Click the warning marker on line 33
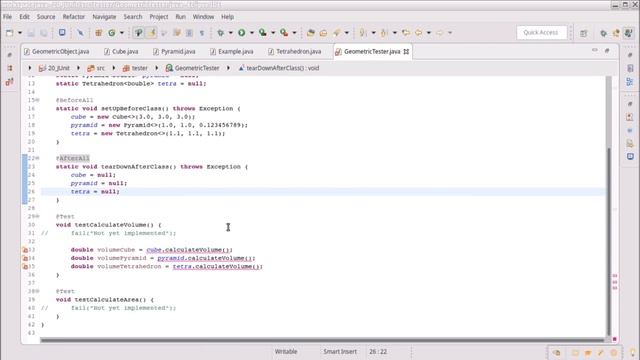 (25, 250)
